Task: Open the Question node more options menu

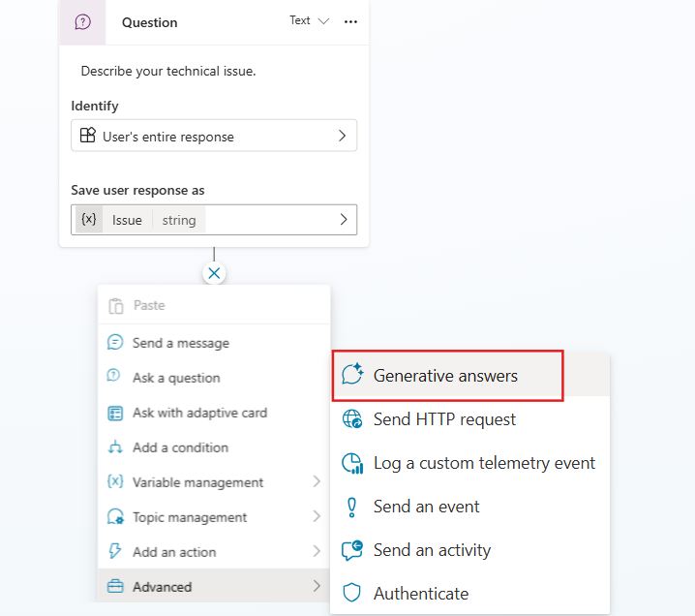Action: click(350, 21)
